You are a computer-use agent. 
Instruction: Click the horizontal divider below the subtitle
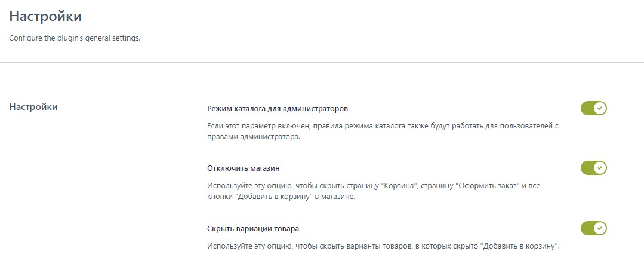(322, 62)
